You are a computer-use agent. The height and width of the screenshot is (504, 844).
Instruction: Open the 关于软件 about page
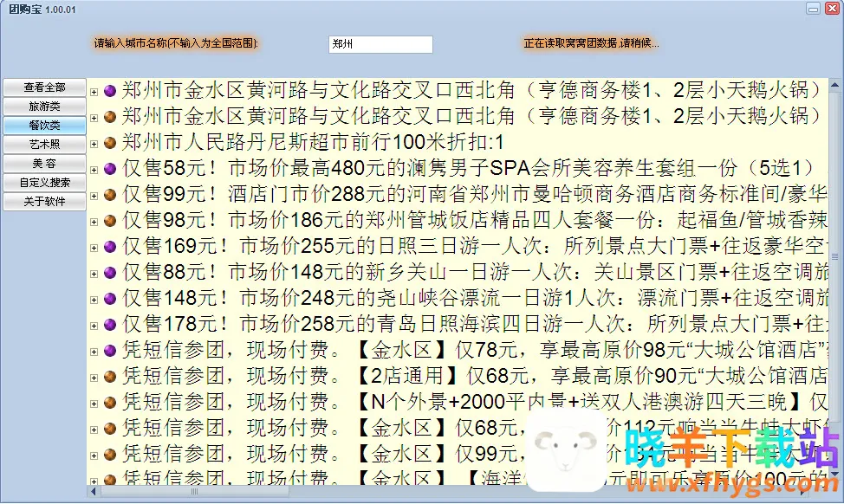point(44,202)
